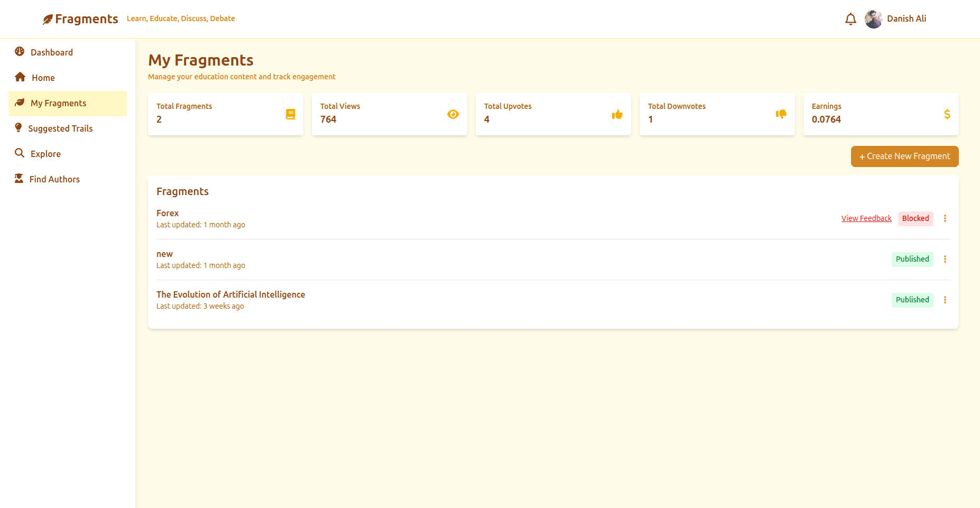This screenshot has width=980, height=508.
Task: Select the Explore magnifier icon
Action: click(19, 153)
